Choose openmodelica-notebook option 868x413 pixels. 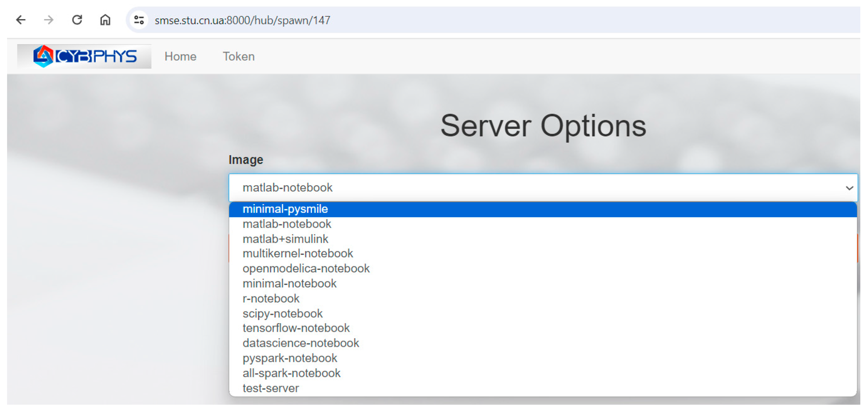point(306,268)
